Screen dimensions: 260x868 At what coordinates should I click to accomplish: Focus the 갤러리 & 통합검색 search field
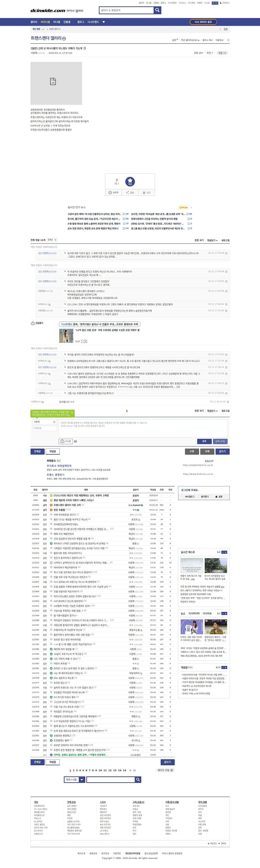click(x=126, y=10)
